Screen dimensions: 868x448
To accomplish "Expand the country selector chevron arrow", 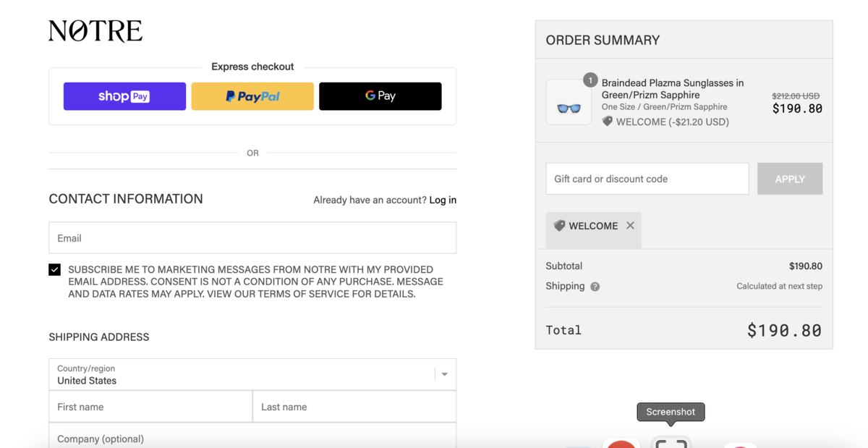I will 443,373.
